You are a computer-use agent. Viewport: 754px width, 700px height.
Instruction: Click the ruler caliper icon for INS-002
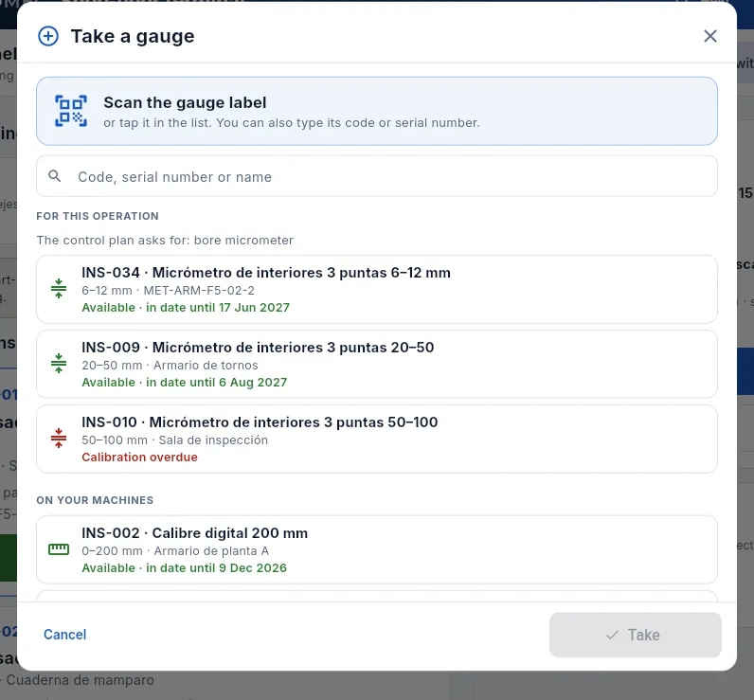(x=59, y=549)
